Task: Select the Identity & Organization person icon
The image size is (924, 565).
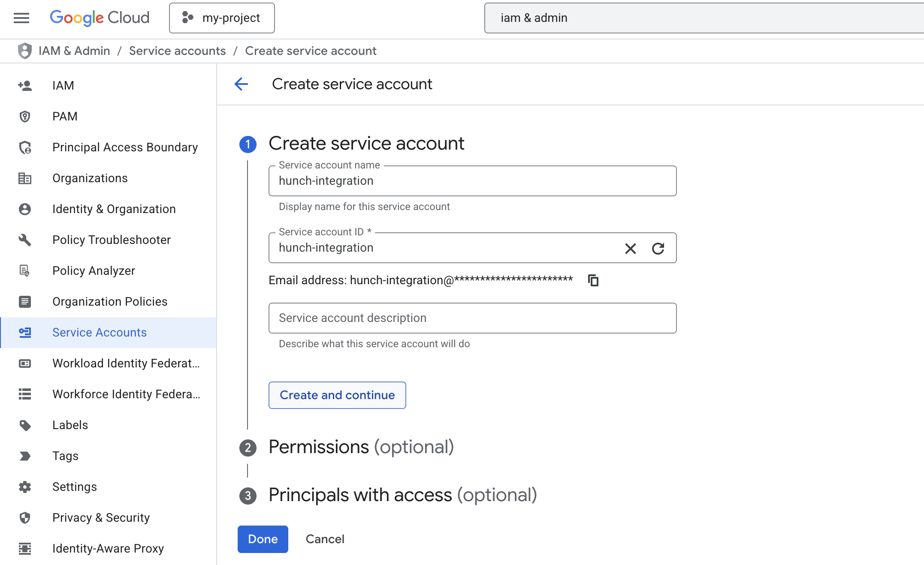Action: pos(25,209)
